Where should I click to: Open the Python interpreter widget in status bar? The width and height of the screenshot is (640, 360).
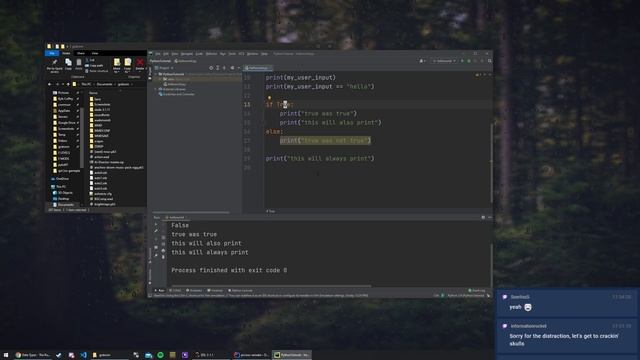466,296
